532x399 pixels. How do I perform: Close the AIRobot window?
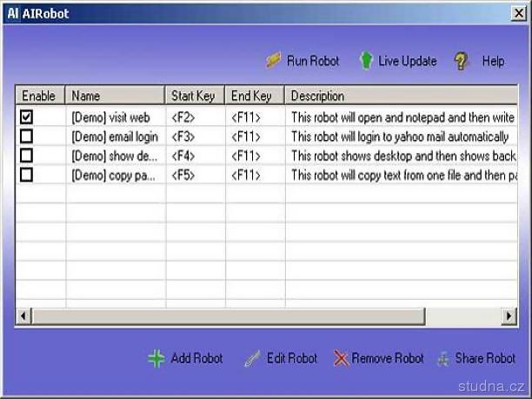pos(519,14)
